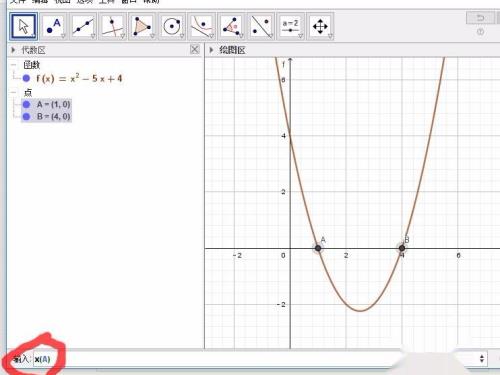The width and height of the screenshot is (500, 375).
Task: Select the Move arrow tool
Action: (x=23, y=26)
